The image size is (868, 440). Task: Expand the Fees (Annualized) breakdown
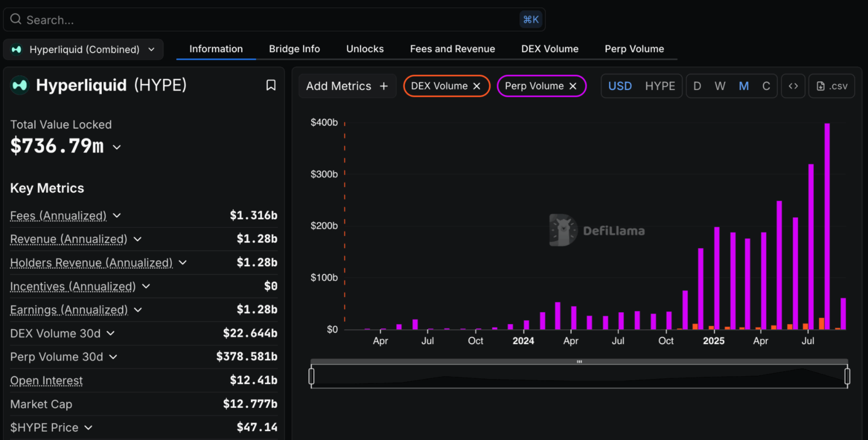(x=116, y=215)
